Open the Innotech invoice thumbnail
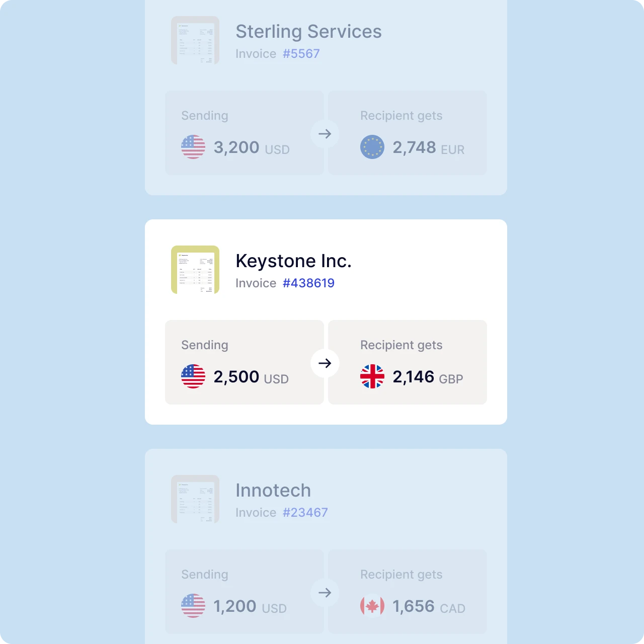 pyautogui.click(x=195, y=499)
